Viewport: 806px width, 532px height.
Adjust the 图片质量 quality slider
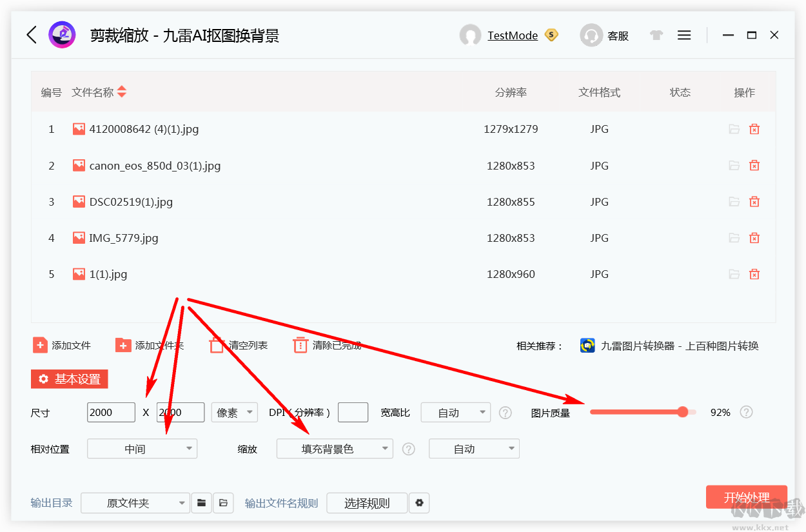(683, 411)
